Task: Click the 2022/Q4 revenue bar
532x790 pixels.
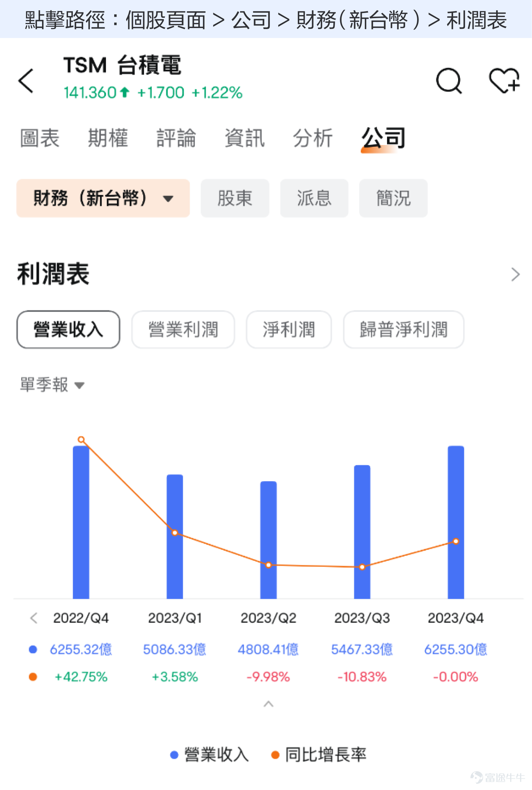Action: (x=81, y=522)
